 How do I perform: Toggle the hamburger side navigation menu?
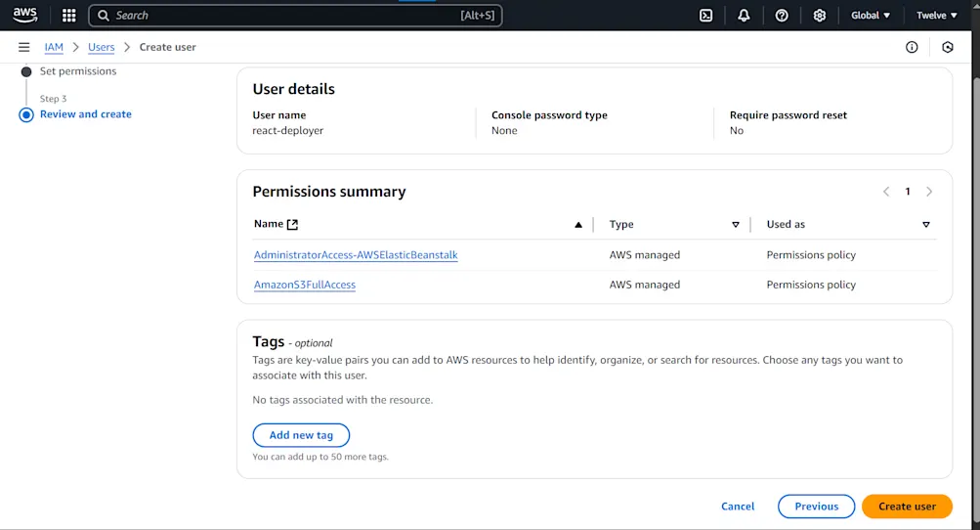tap(24, 47)
